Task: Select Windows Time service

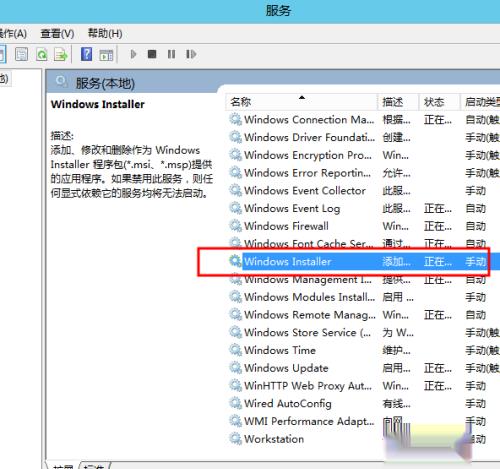Action: click(x=364, y=350)
